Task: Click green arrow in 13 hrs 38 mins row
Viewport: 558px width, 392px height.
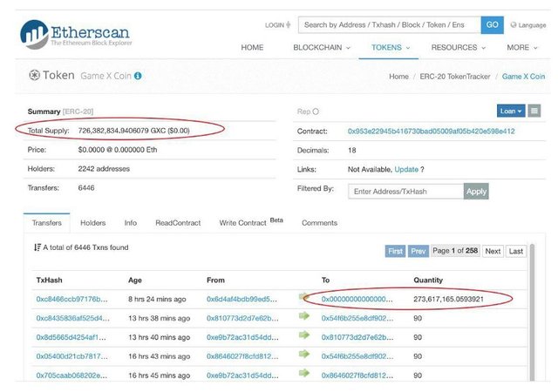Action: [x=304, y=316]
